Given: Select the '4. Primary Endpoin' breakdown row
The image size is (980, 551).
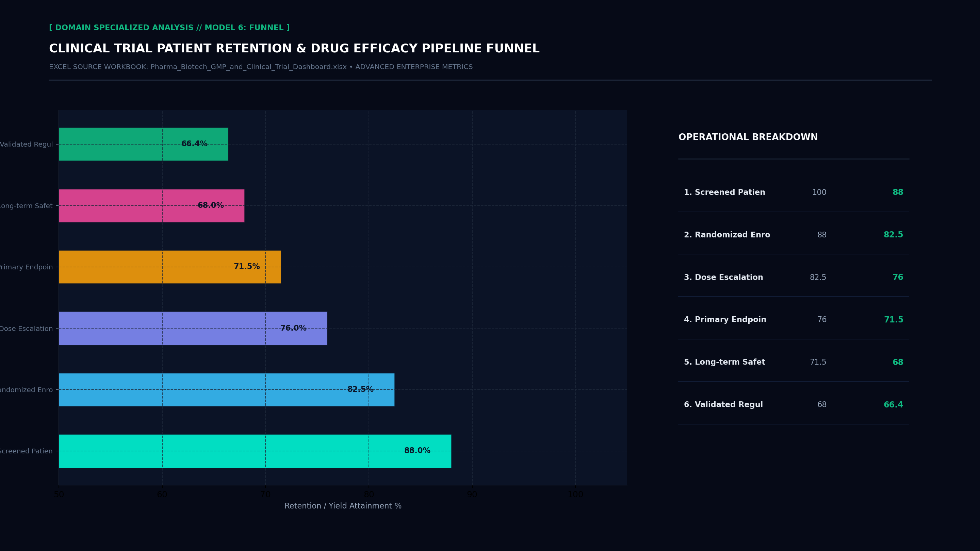Looking at the screenshot, I should tap(793, 320).
